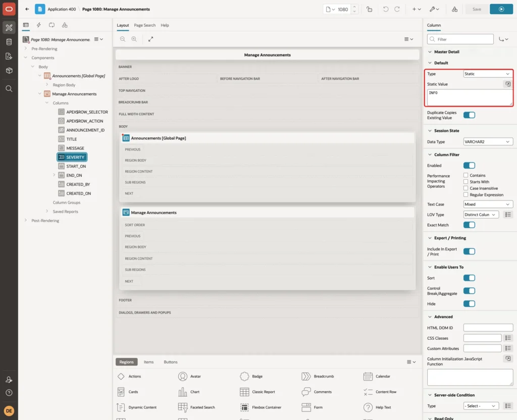Select the MESSAGE column in tree
This screenshot has width=517, height=420.
pyautogui.click(x=75, y=148)
